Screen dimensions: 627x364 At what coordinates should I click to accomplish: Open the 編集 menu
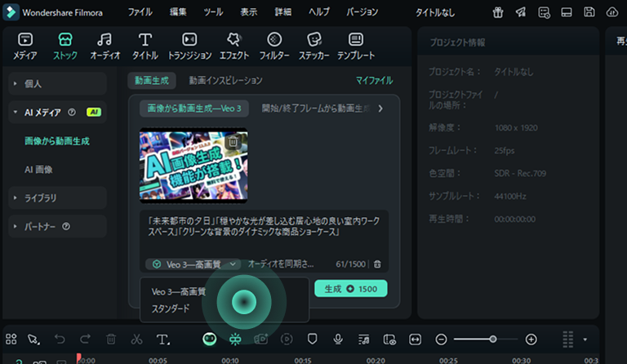coord(178,12)
